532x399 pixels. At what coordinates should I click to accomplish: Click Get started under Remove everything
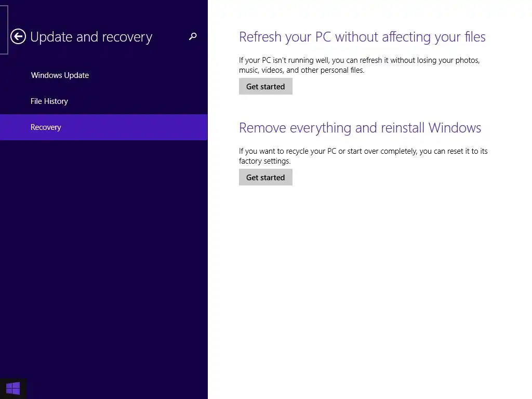click(265, 178)
